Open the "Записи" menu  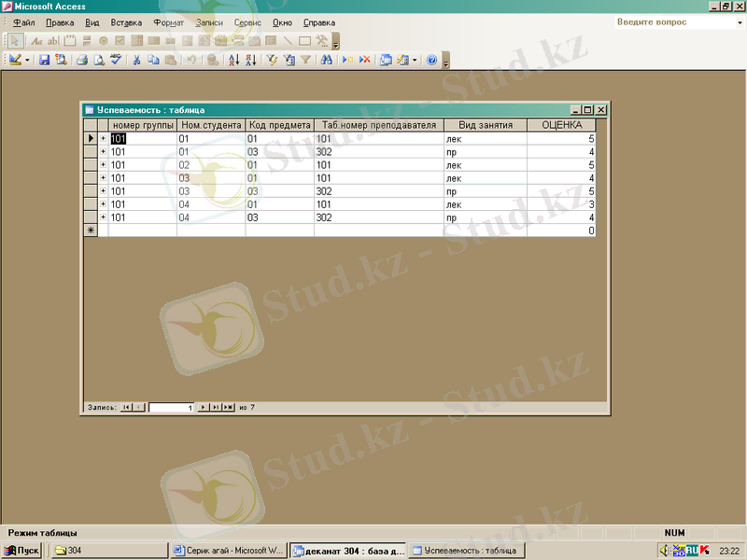209,22
